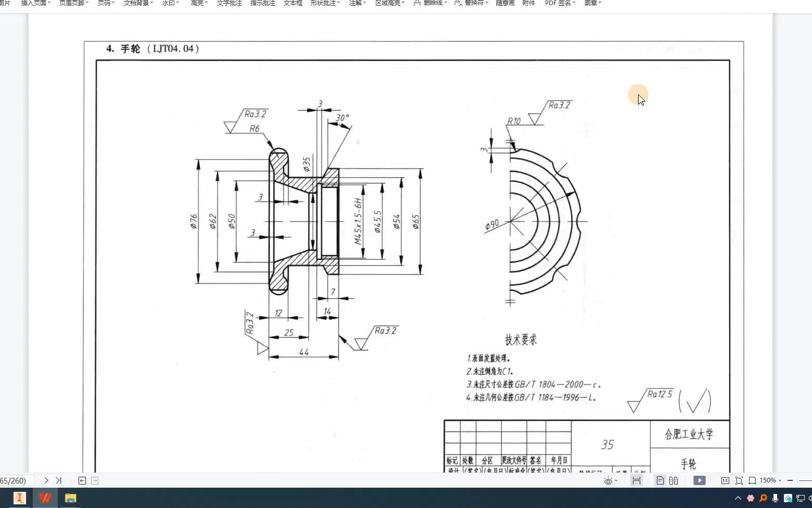Image resolution: width=812 pixels, height=508 pixels.
Task: Open the 图章 stamp dropdown
Action: point(593,3)
